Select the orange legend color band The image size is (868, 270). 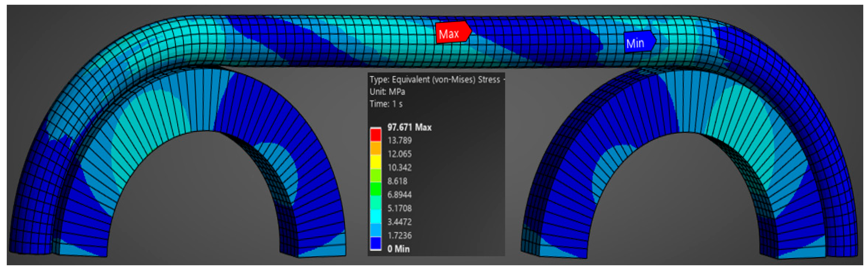pos(375,148)
